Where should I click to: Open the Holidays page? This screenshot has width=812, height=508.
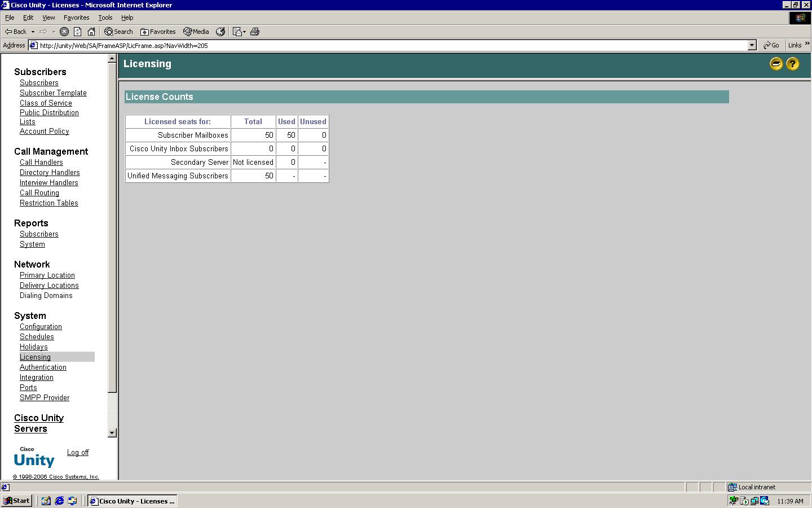point(34,347)
